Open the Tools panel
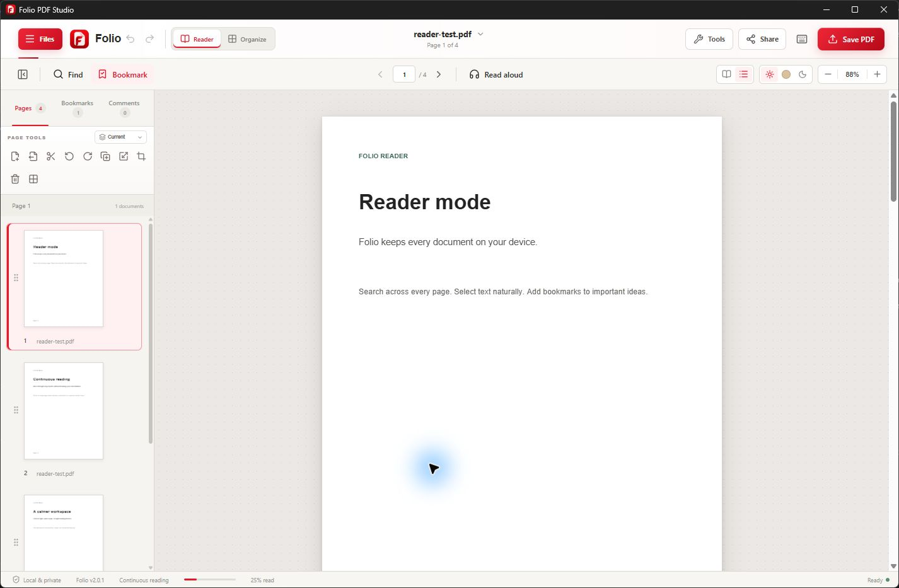The image size is (899, 588). [709, 39]
